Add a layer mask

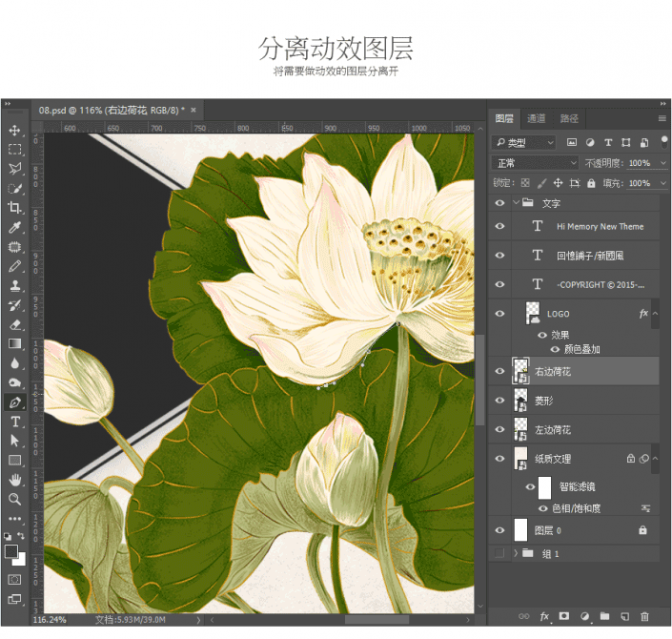[564, 616]
